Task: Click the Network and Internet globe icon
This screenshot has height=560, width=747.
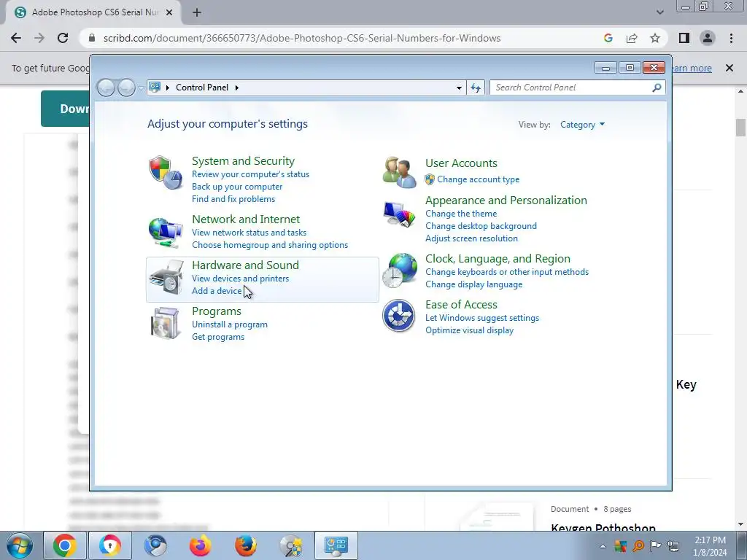Action: pos(166,233)
